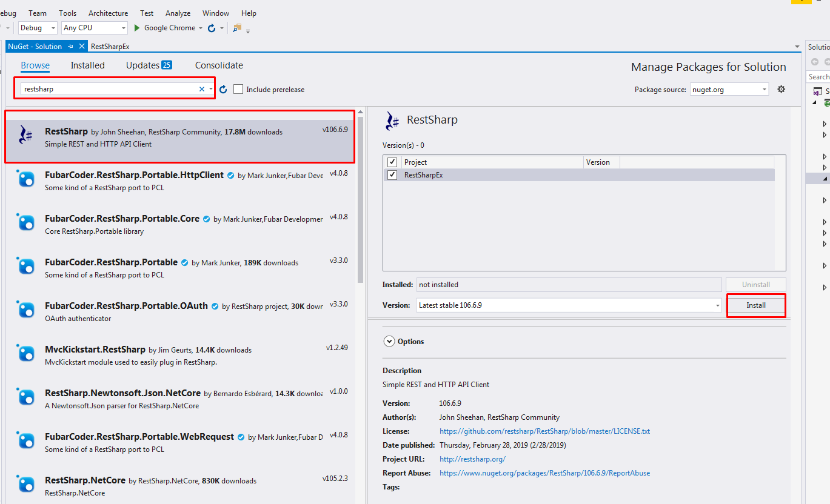The height and width of the screenshot is (504, 830).
Task: Open the Version Latest stable 106.6.9 dropdown
Action: point(569,305)
